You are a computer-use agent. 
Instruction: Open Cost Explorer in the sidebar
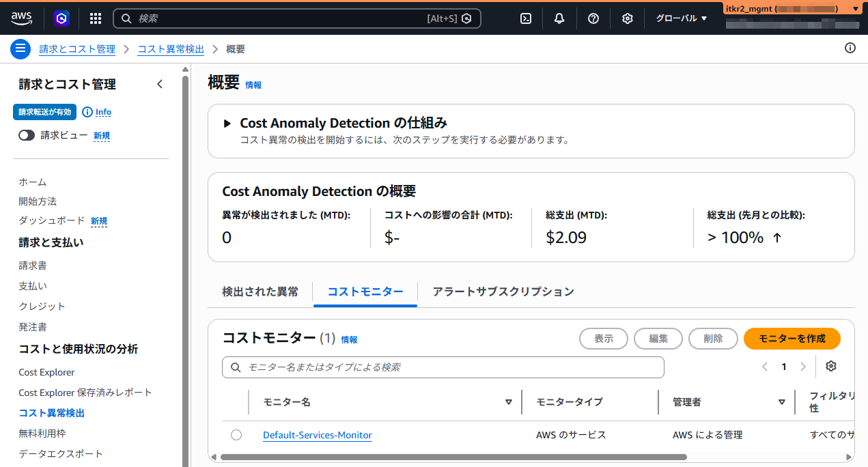coord(46,372)
